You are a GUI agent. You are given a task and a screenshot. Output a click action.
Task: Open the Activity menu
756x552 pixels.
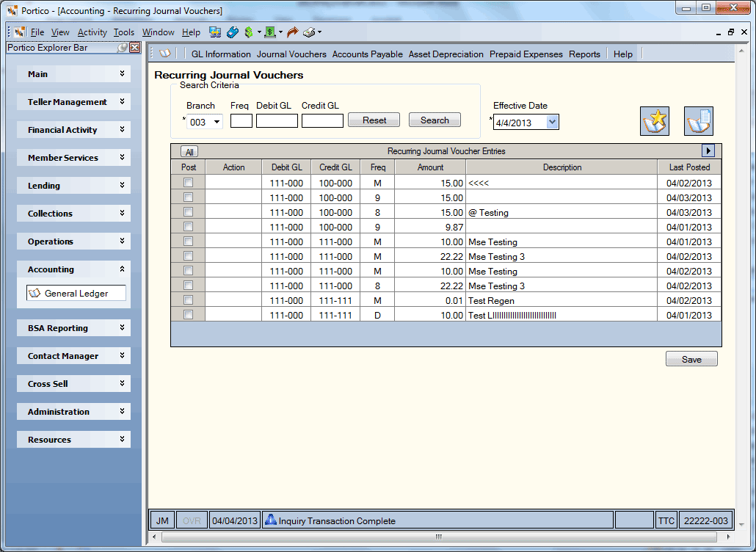[92, 32]
